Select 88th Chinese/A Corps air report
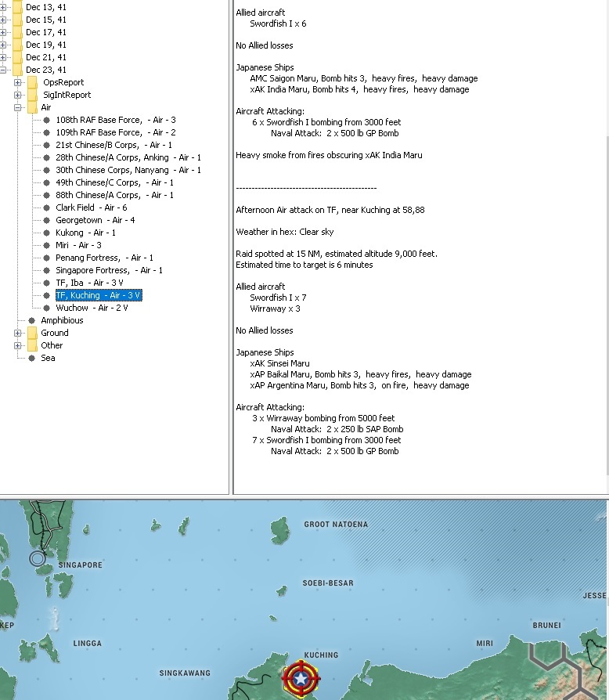 (114, 195)
